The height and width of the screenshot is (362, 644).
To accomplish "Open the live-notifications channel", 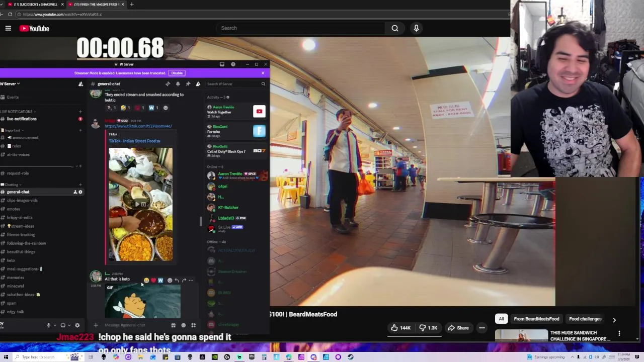I will pos(21,119).
